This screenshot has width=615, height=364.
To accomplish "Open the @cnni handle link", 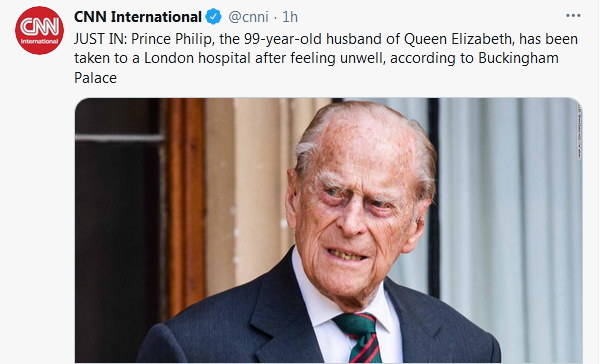I will (248, 17).
